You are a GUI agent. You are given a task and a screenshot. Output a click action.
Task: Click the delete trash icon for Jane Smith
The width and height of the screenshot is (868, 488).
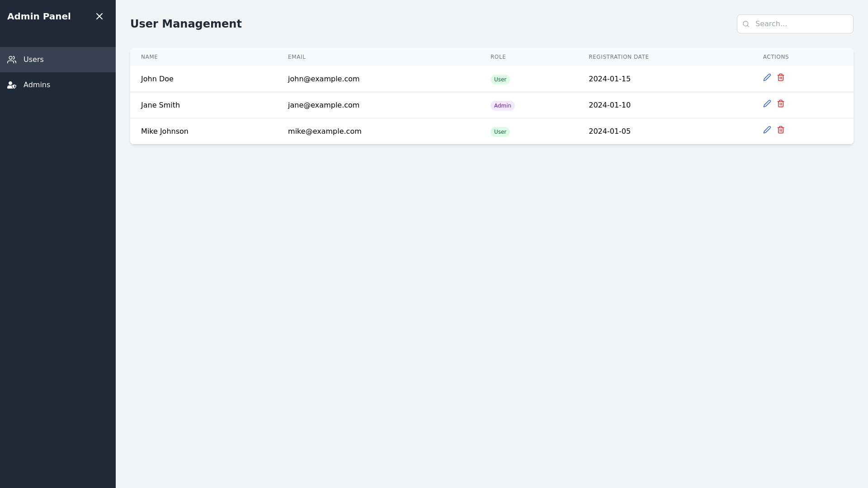[781, 103]
